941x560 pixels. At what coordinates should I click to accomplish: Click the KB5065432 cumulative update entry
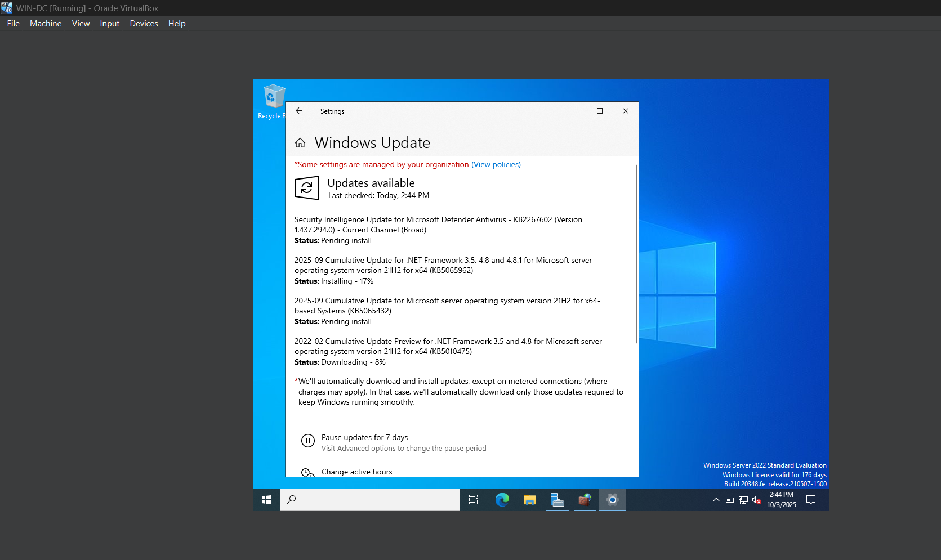(448, 311)
